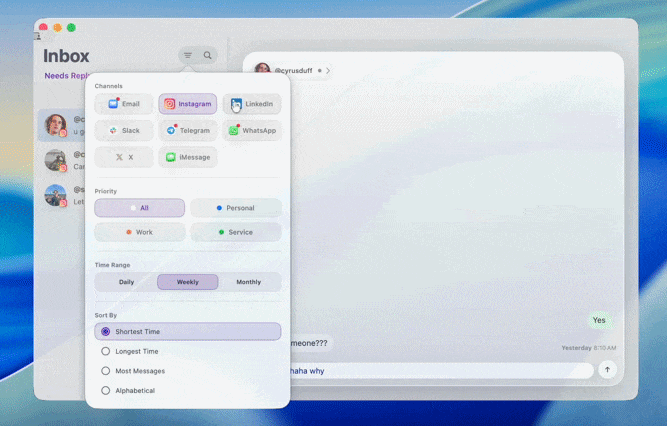The height and width of the screenshot is (426, 667).
Task: Select the Work priority option
Action: (x=140, y=232)
